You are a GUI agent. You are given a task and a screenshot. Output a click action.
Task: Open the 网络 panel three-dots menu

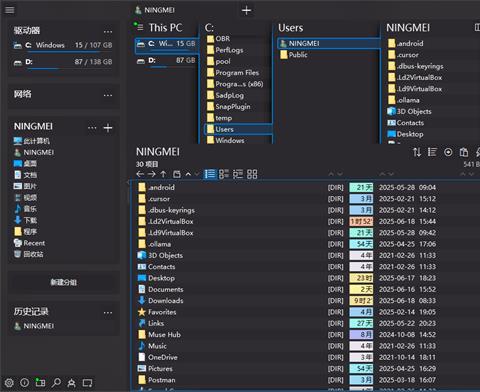tap(108, 95)
